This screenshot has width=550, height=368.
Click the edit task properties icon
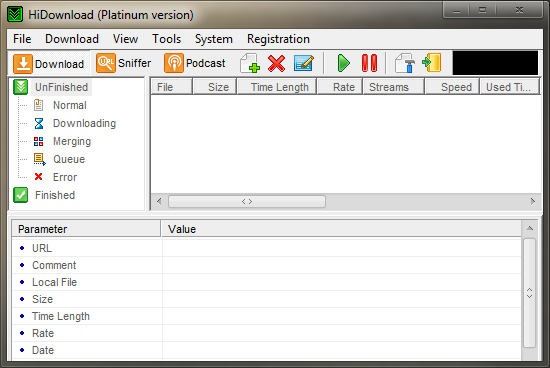tap(304, 63)
